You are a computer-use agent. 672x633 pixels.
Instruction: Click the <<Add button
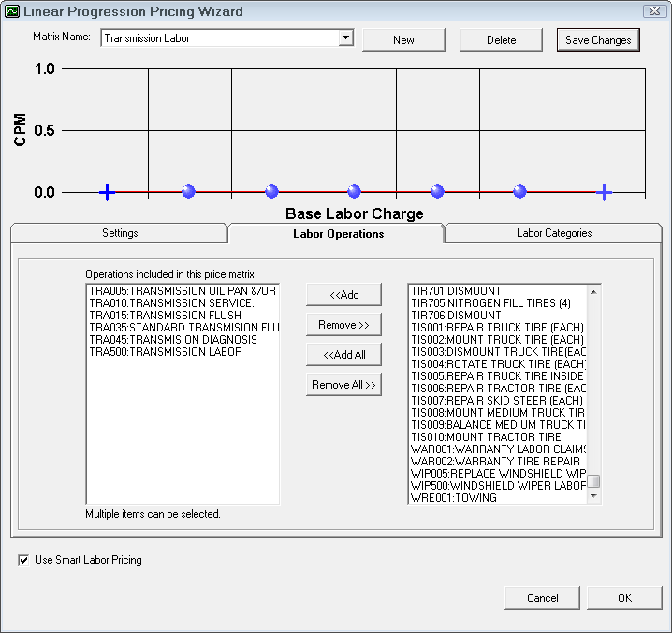(343, 295)
